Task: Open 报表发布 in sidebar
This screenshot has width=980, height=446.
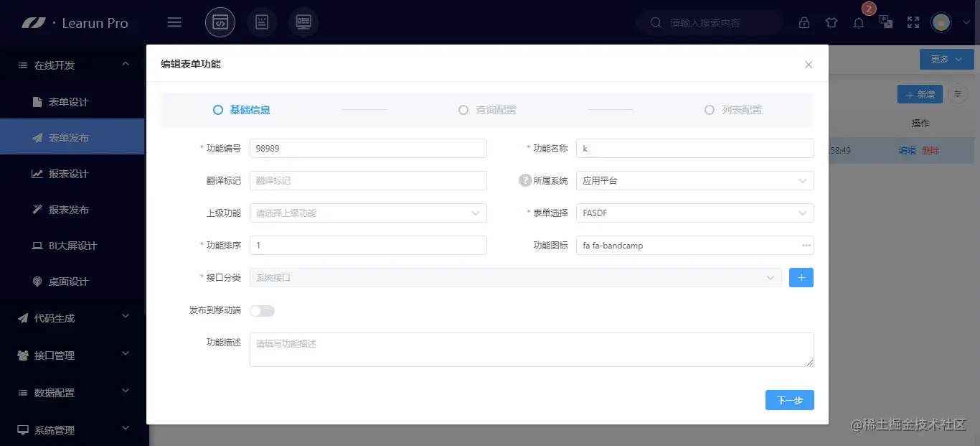Action: 72,210
